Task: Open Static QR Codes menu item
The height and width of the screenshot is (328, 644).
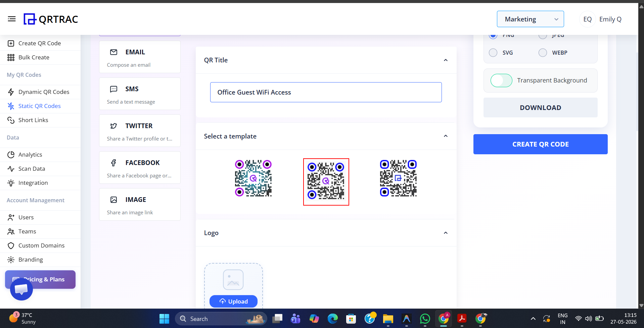Action: pyautogui.click(x=40, y=106)
